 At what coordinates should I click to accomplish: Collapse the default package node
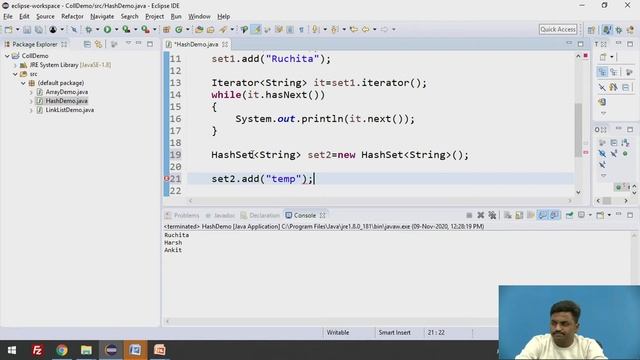pos(23,83)
